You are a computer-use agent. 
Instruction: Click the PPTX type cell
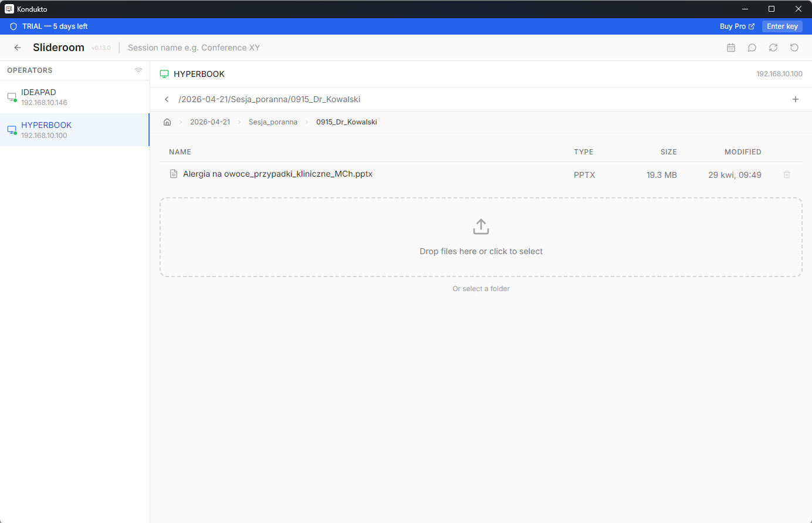click(584, 175)
